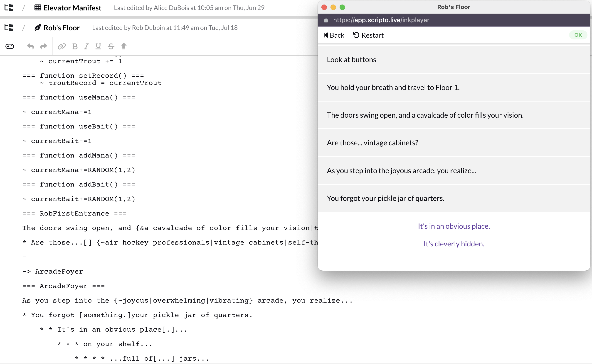
Task: Choose "It's in an obvious place."
Action: click(x=454, y=226)
